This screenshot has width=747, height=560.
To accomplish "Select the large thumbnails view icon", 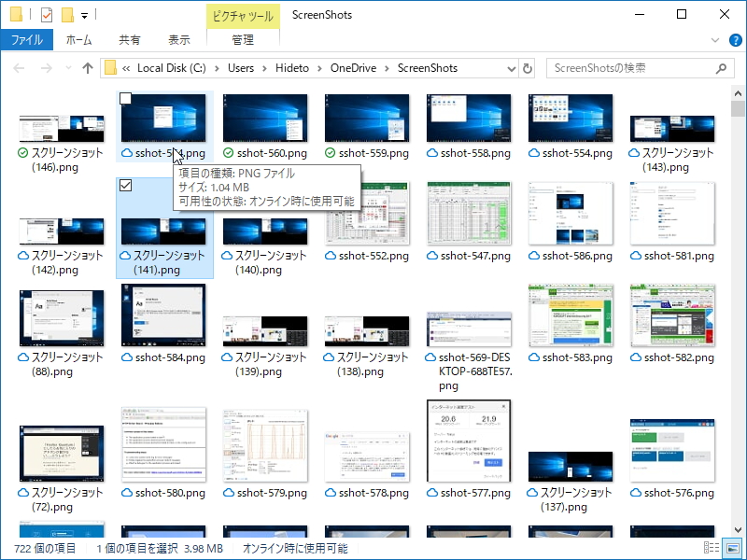I will 732,548.
